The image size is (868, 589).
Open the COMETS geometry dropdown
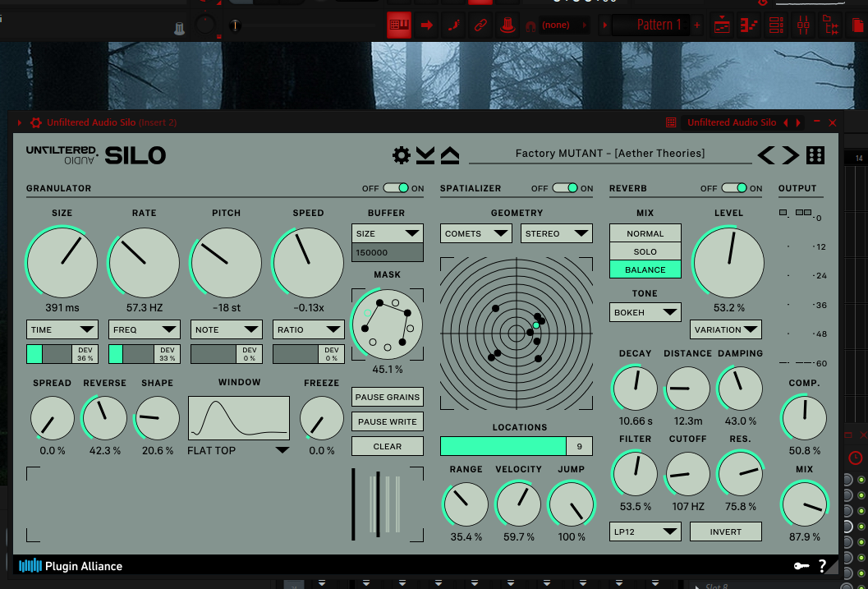(x=476, y=233)
